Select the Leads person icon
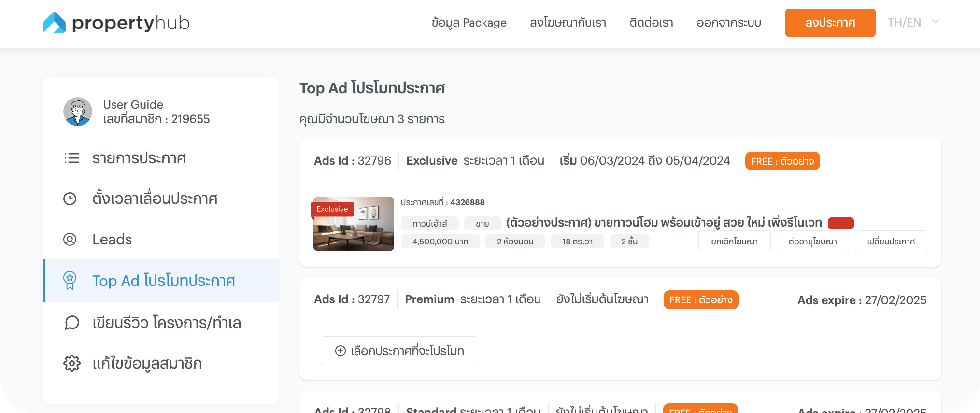 [x=71, y=239]
